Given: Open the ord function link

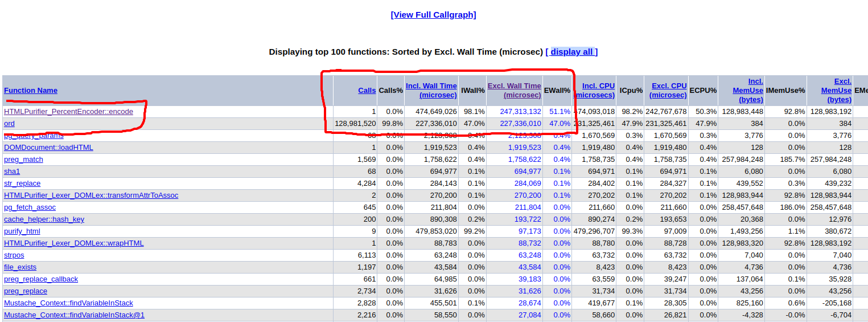Looking at the screenshot, I should [x=9, y=124].
